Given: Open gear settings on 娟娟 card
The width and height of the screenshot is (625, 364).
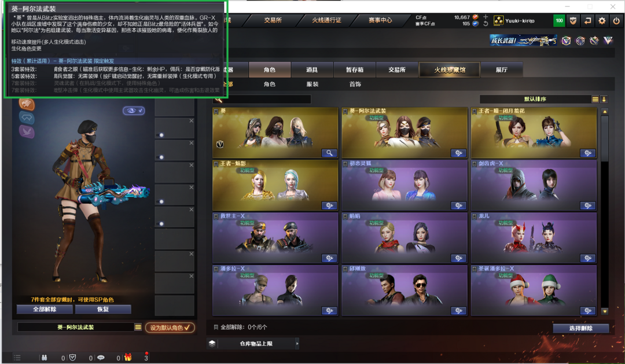Looking at the screenshot, I should click(x=458, y=258).
